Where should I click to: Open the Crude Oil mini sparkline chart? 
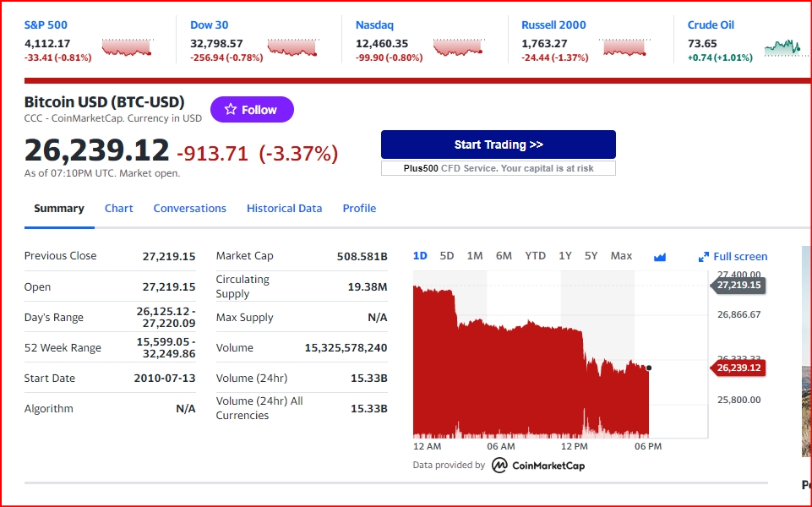787,47
